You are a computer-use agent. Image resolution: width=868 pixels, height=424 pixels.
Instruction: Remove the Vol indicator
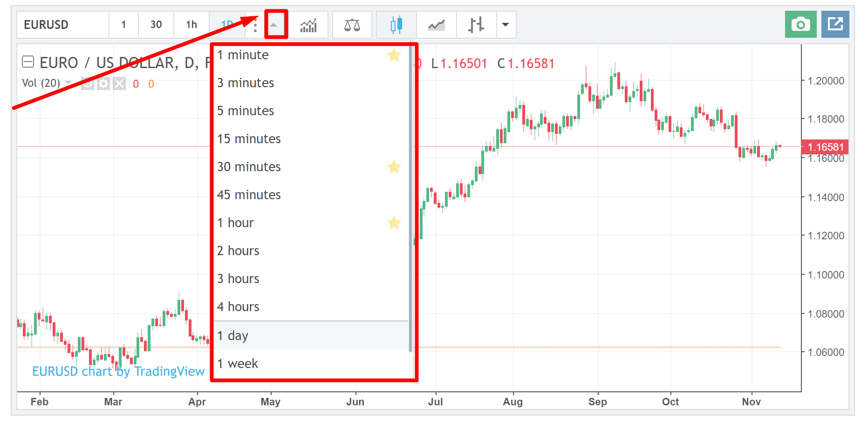(x=120, y=83)
